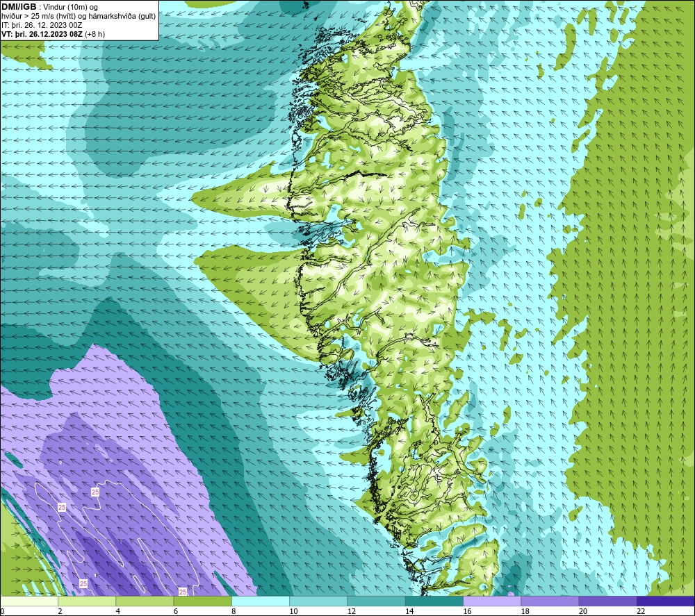Image resolution: width=695 pixels, height=616 pixels.
Task: Select the 'IT: þri. 26. 12. 2023 00Z' line
Action: 42,25
